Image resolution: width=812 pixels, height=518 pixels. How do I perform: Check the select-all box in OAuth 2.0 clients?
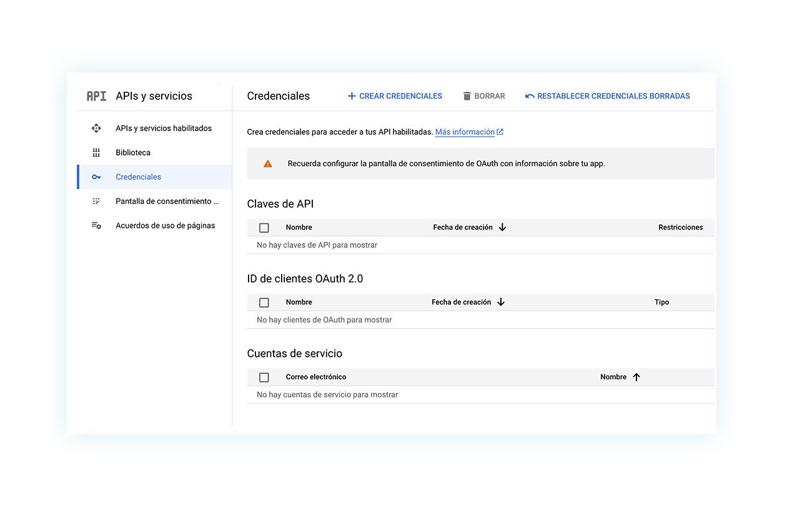pyautogui.click(x=264, y=302)
